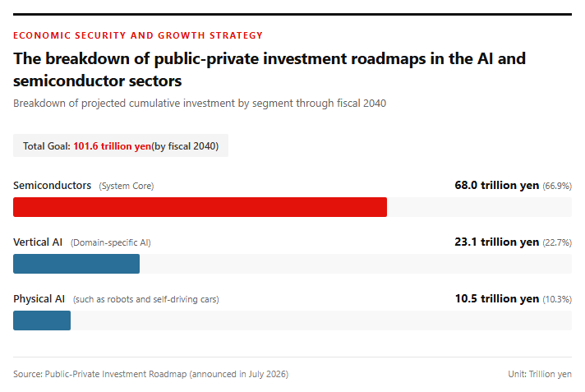Select the Physical AI segment label

(x=39, y=299)
